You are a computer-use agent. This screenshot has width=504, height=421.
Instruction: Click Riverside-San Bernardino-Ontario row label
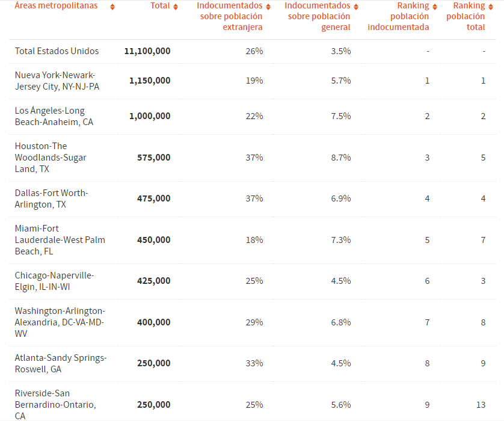[55, 404]
